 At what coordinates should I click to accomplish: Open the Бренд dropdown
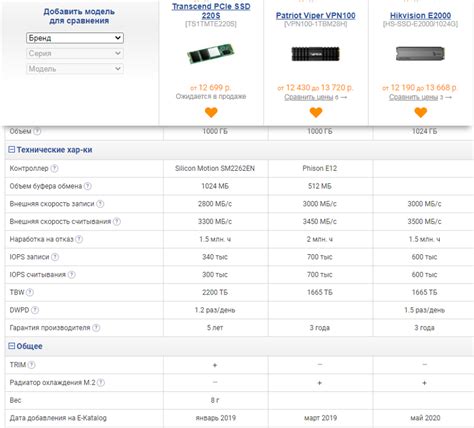pos(75,38)
